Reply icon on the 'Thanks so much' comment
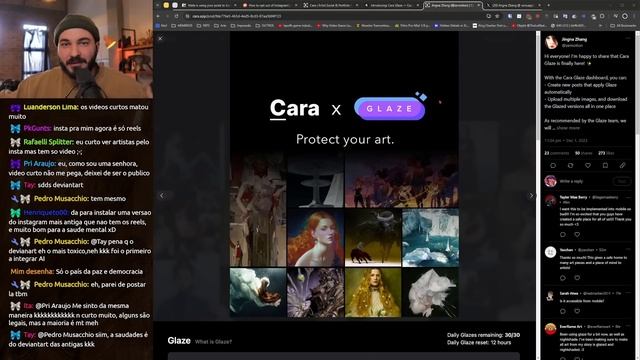Viewport: 640px width, 360px height. [562, 278]
